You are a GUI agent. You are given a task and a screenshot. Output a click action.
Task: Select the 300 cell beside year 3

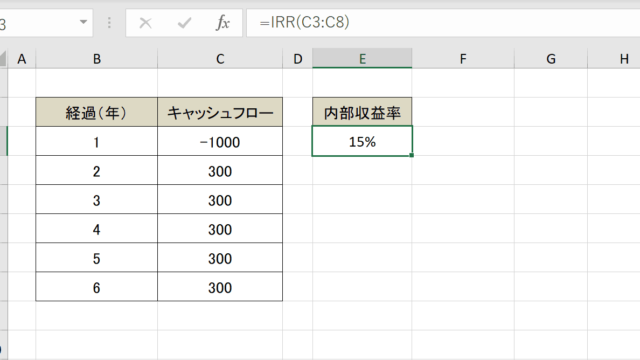220,199
